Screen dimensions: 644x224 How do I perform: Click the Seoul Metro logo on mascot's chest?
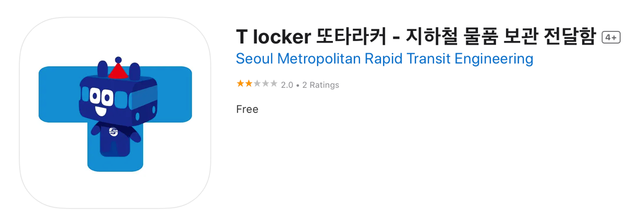pyautogui.click(x=113, y=132)
